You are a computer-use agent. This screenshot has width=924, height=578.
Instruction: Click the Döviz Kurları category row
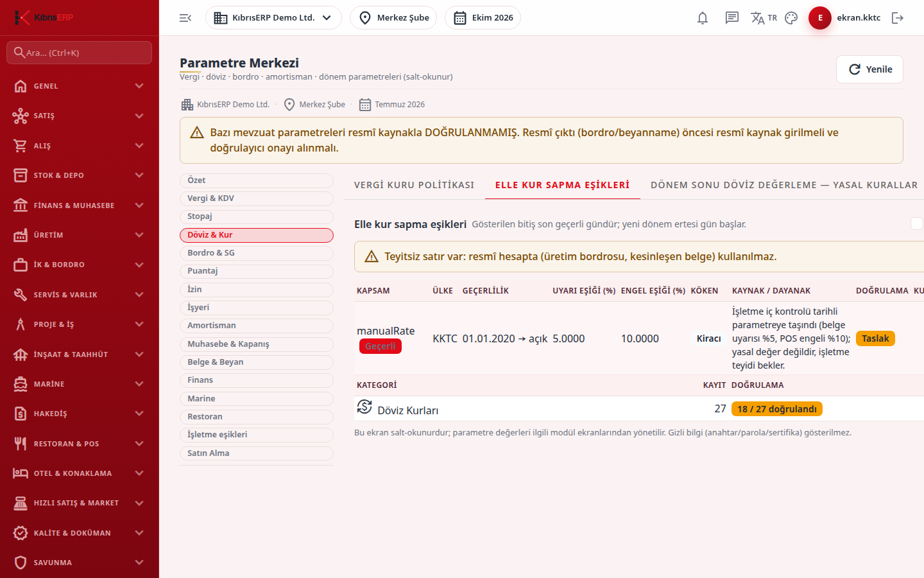[x=639, y=409]
